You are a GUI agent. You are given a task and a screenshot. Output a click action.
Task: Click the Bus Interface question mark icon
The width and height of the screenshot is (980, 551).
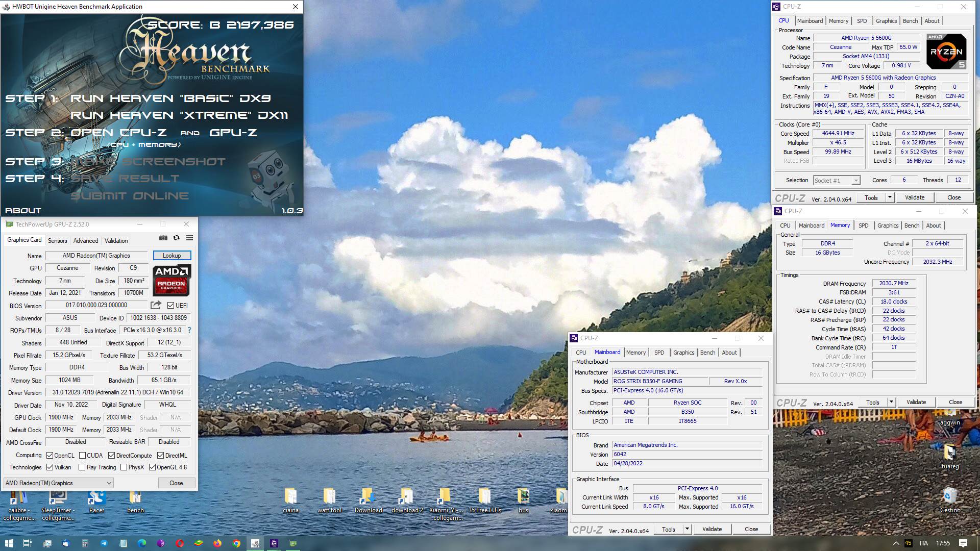(189, 330)
